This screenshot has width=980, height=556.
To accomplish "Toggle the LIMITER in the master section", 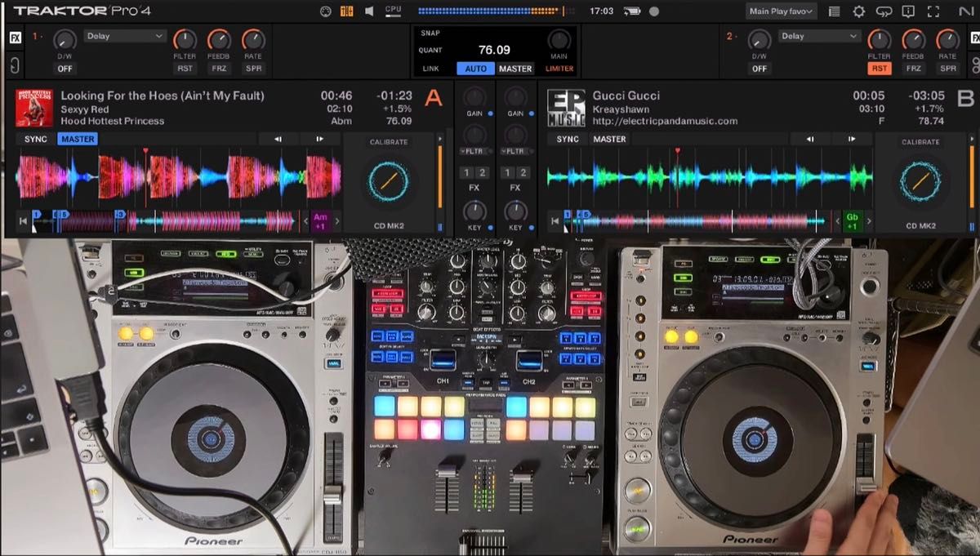I will 559,69.
